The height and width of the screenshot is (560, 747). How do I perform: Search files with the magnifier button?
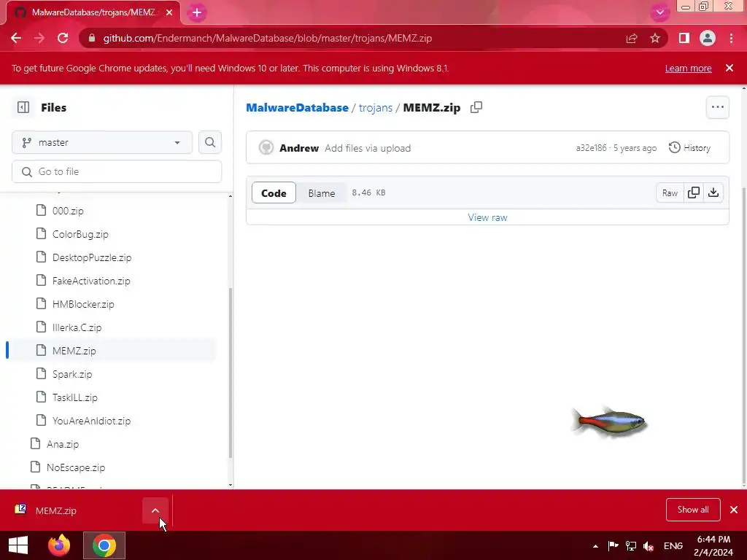210,142
